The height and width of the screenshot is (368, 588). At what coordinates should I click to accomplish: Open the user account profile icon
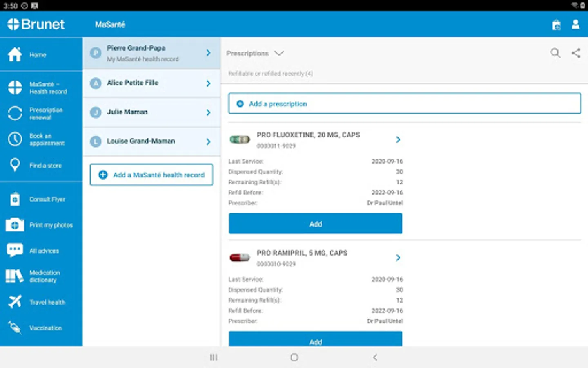pos(576,25)
